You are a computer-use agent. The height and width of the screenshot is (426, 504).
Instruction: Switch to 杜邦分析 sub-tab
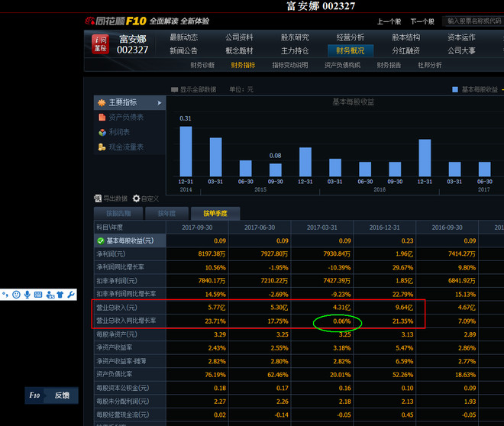click(x=430, y=65)
